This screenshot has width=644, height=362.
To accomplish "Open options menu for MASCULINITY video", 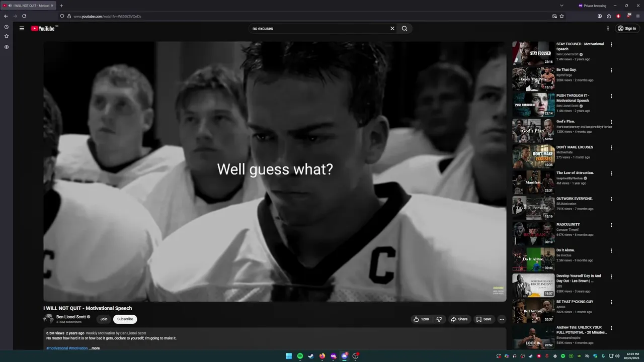I will 612,225.
